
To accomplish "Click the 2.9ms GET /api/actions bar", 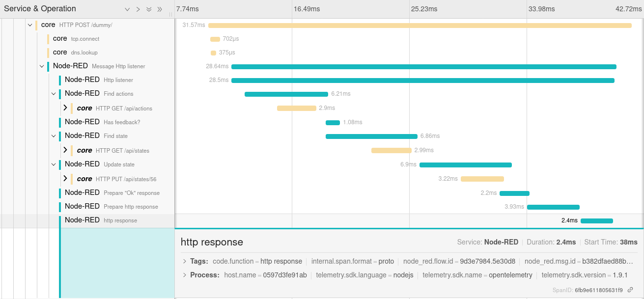I will pyautogui.click(x=297, y=108).
